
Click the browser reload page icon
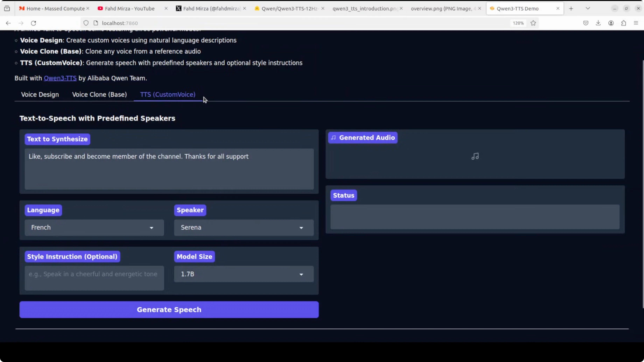[x=33, y=23]
